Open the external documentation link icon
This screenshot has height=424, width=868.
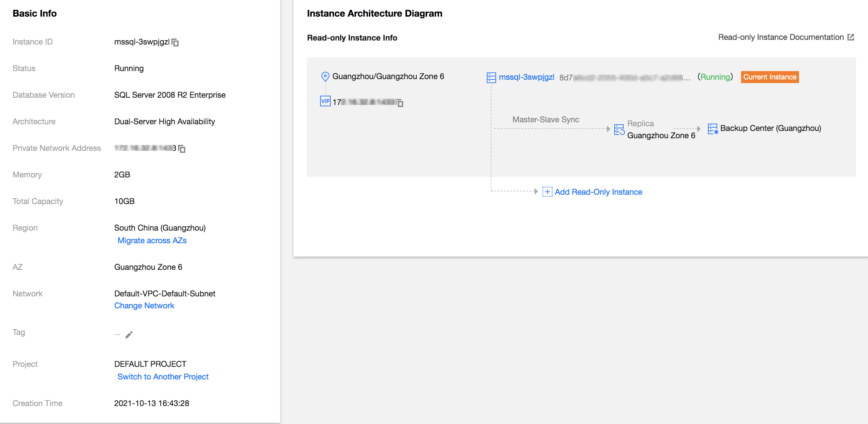click(x=850, y=38)
